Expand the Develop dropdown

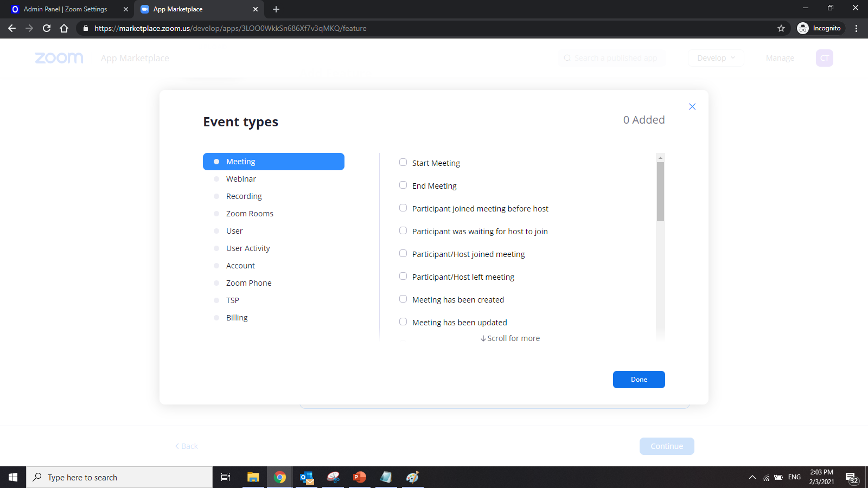(716, 58)
